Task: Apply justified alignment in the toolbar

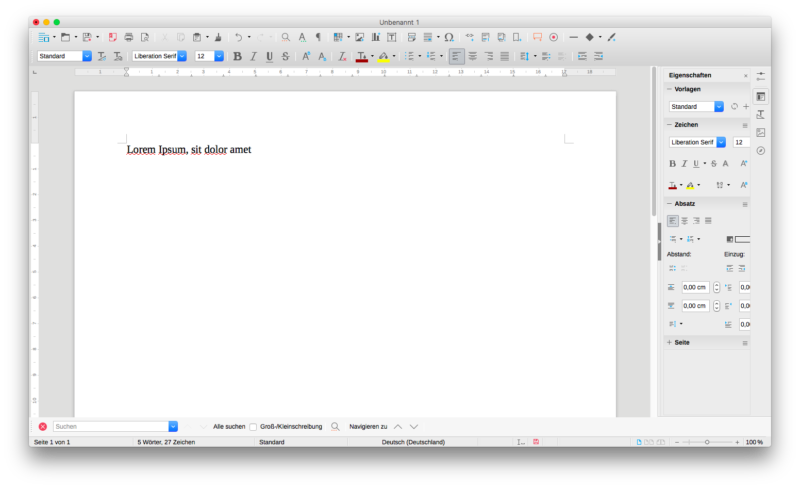Action: point(504,57)
